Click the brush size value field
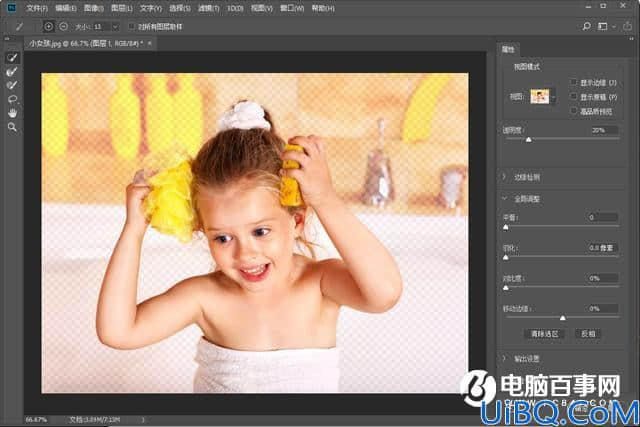Screen dimensions: 640x427 101,27
